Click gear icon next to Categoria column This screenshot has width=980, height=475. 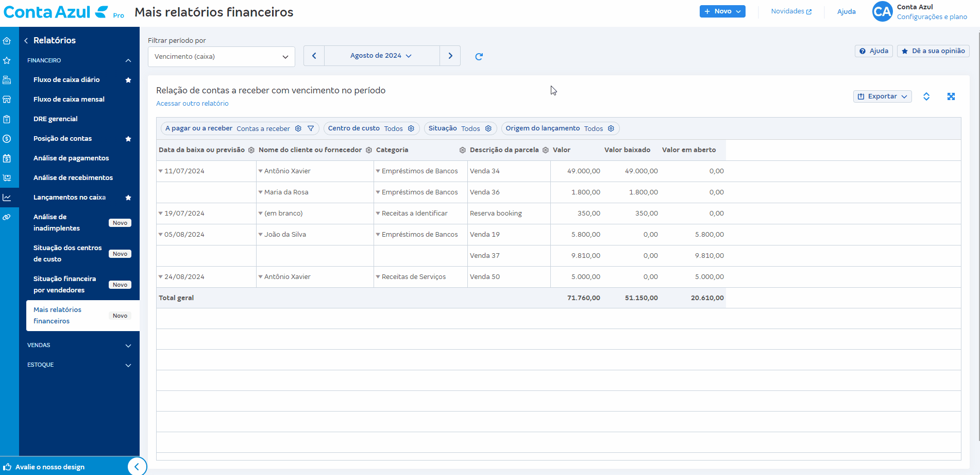tap(462, 150)
